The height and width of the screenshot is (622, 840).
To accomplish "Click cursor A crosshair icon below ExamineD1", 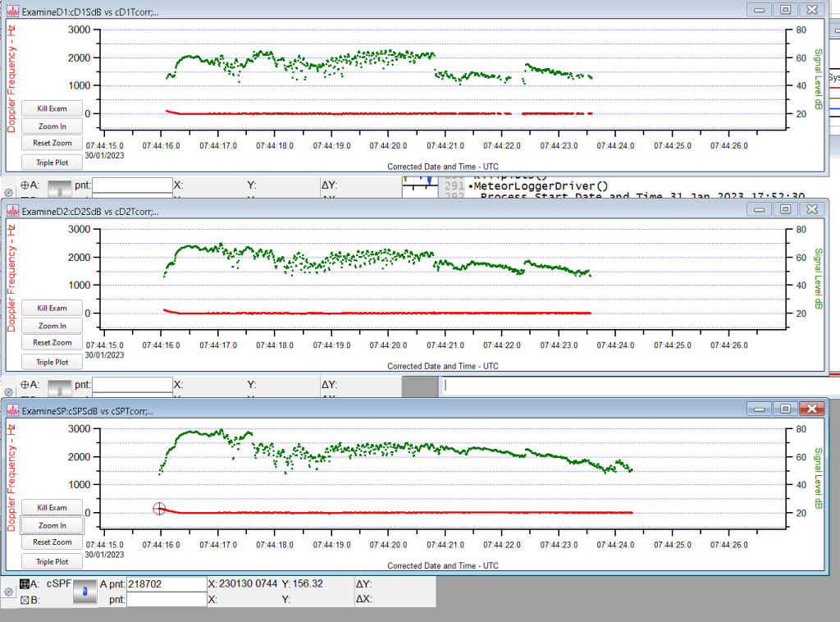I will (25, 185).
